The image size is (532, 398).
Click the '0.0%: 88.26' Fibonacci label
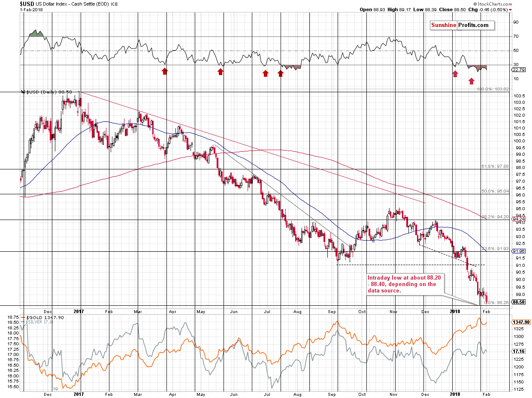tap(497, 302)
